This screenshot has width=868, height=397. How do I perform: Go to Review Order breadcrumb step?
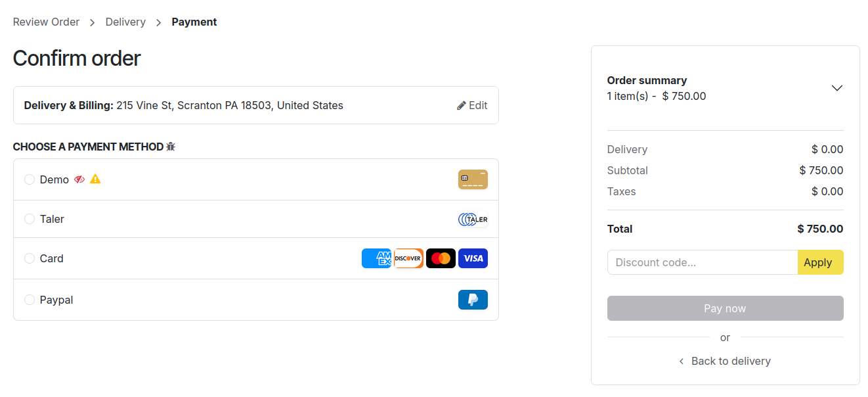46,22
